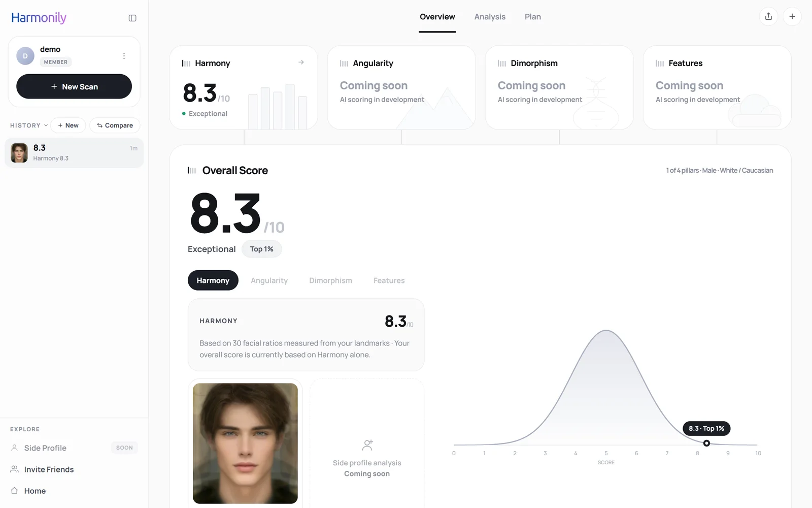Click the Harmony card bars icon
Viewport: 812px width, 508px height.
[186, 63]
